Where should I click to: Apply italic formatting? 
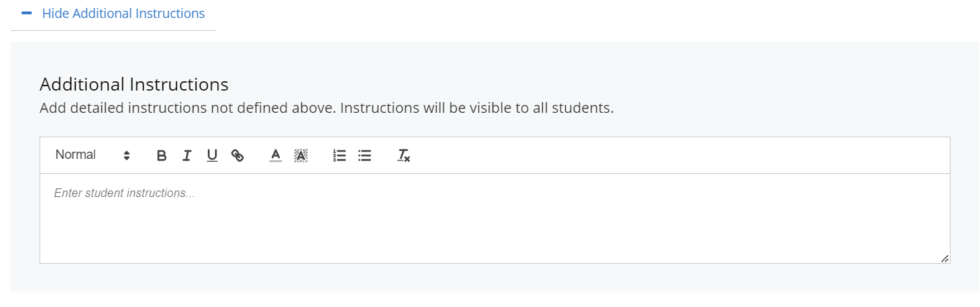[187, 155]
